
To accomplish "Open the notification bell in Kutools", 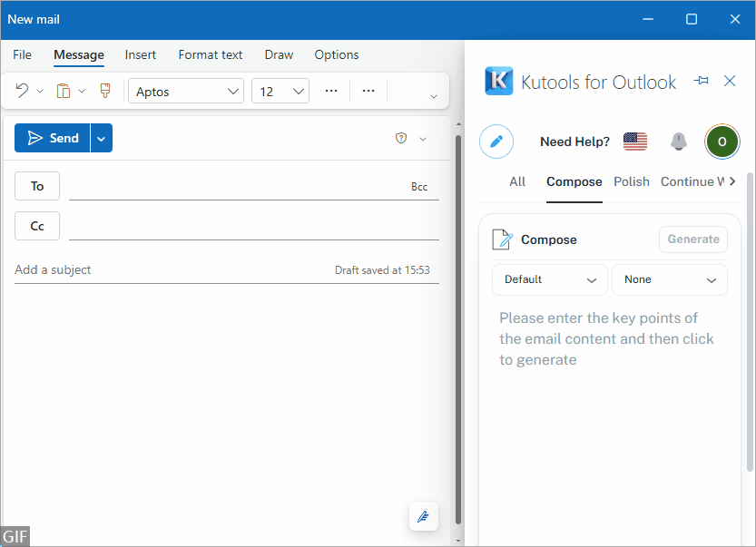I will click(679, 142).
